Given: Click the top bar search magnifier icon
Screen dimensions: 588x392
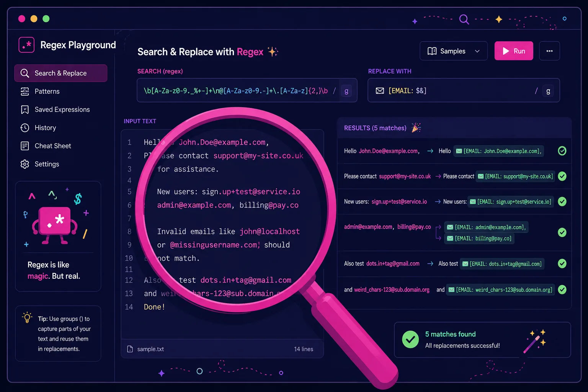Looking at the screenshot, I should click(x=464, y=19).
